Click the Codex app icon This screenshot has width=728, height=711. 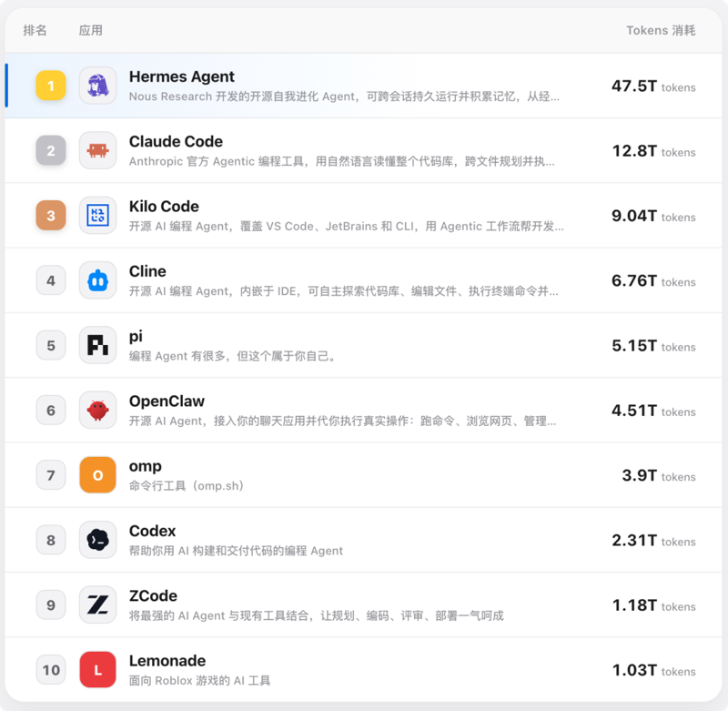point(97,540)
